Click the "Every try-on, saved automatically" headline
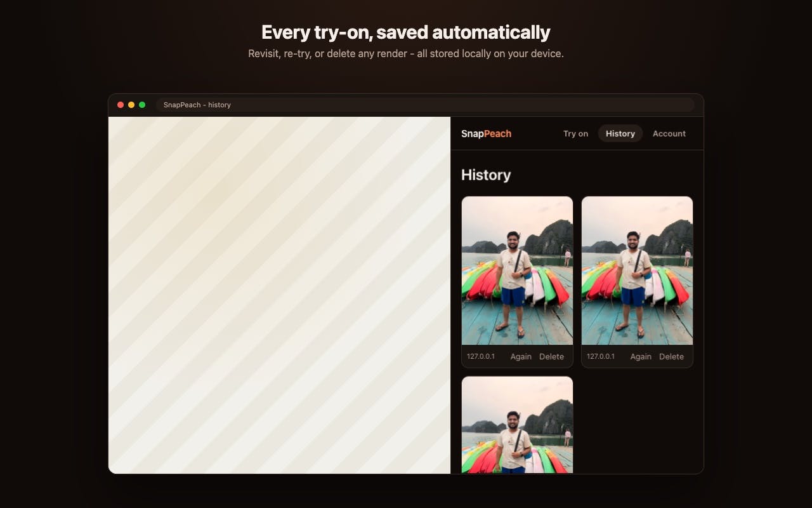Image resolution: width=812 pixels, height=508 pixels. (x=406, y=32)
